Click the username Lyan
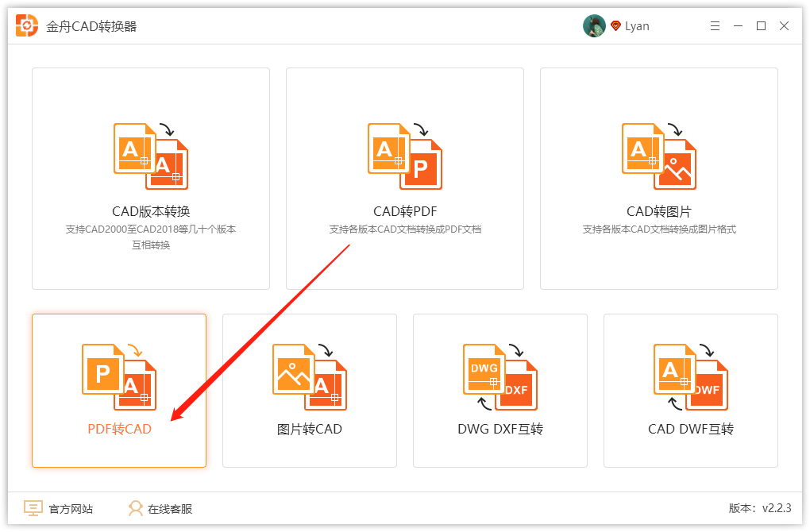Image resolution: width=810 pixels, height=532 pixels. [637, 25]
